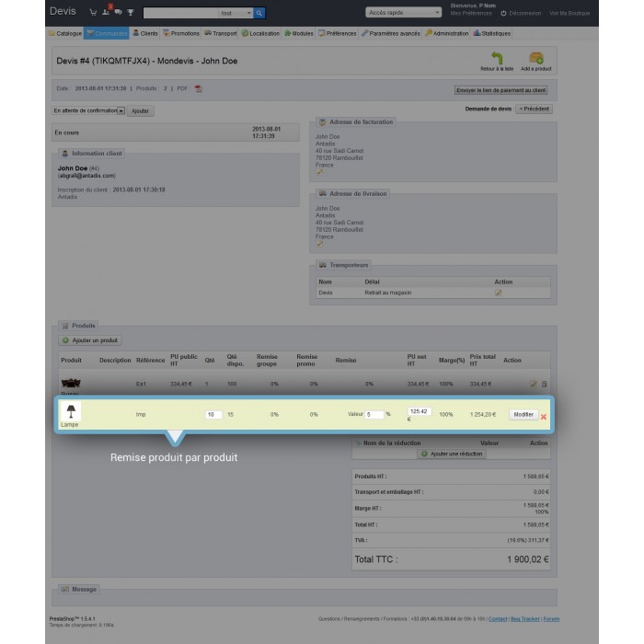The image size is (644, 644).
Task: Open the trophy icon in top bar
Action: point(130,13)
